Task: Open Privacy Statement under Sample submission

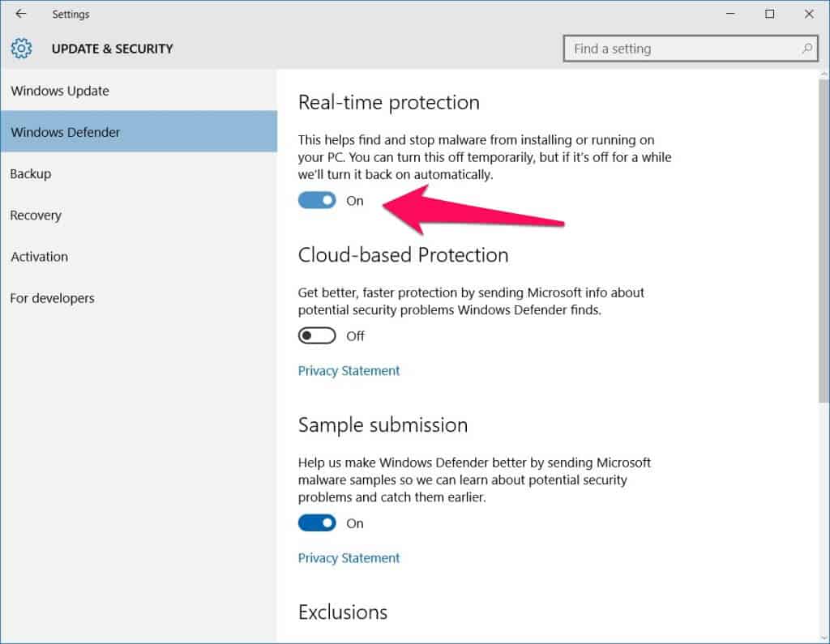Action: click(349, 558)
